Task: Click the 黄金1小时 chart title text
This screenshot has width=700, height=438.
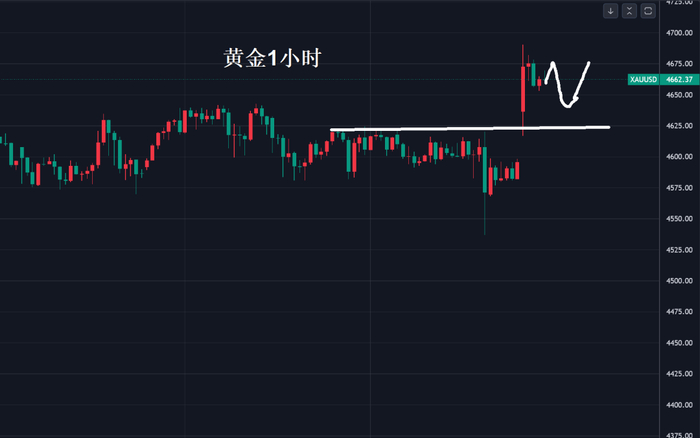Action: pyautogui.click(x=271, y=59)
